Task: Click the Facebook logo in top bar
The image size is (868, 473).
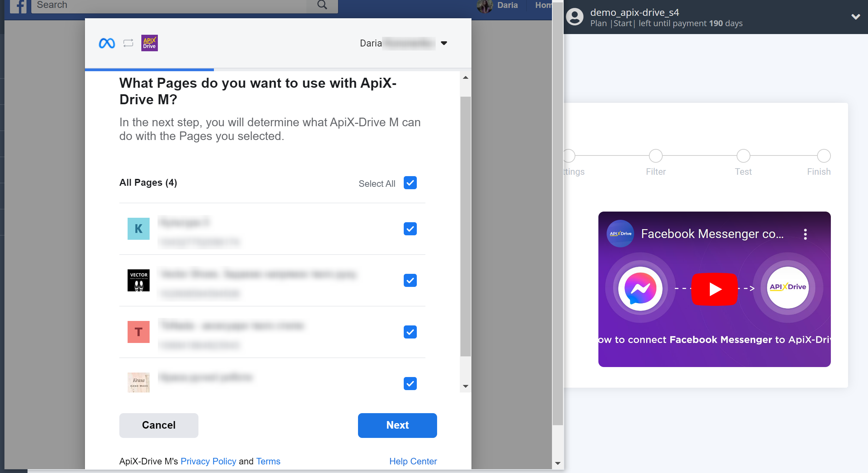Action: tap(18, 6)
